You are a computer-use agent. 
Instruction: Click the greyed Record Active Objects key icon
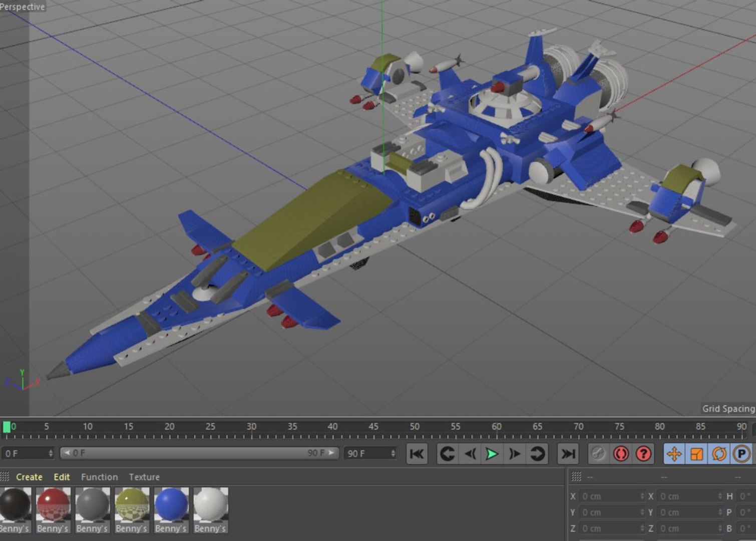[598, 454]
